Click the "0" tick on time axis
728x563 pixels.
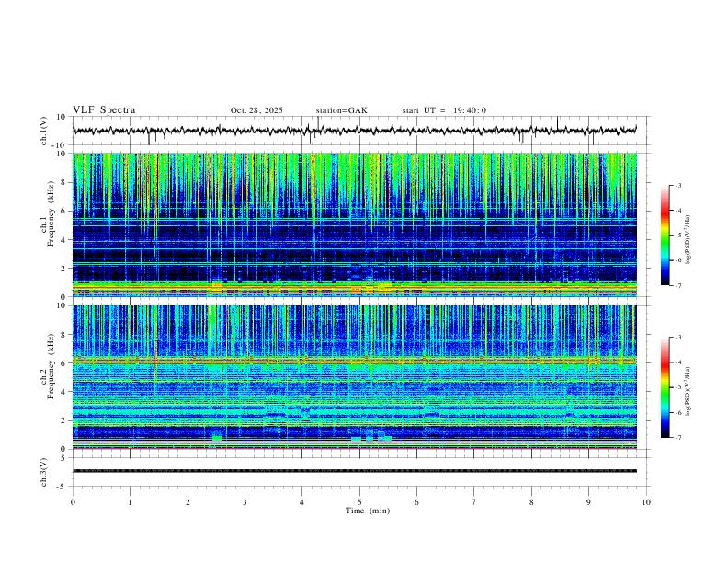pyautogui.click(x=73, y=502)
